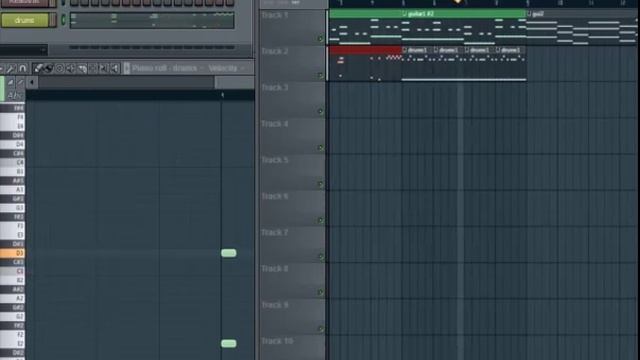Toggle the drums channel select LED

point(63,20)
